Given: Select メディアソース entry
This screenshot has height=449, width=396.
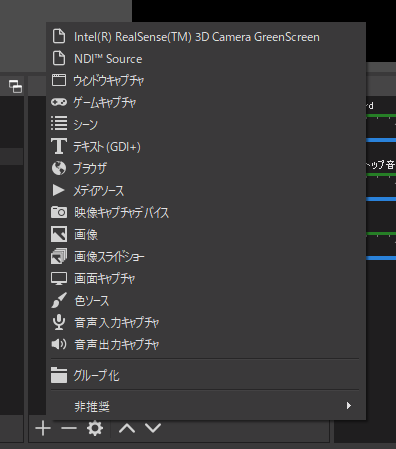Looking at the screenshot, I should click(206, 190).
